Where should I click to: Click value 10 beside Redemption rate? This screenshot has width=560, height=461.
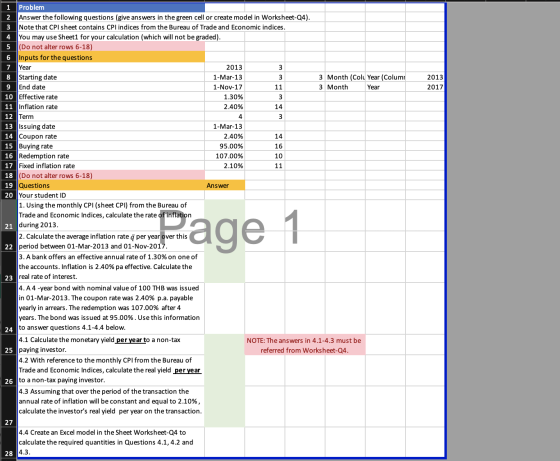(x=265, y=156)
